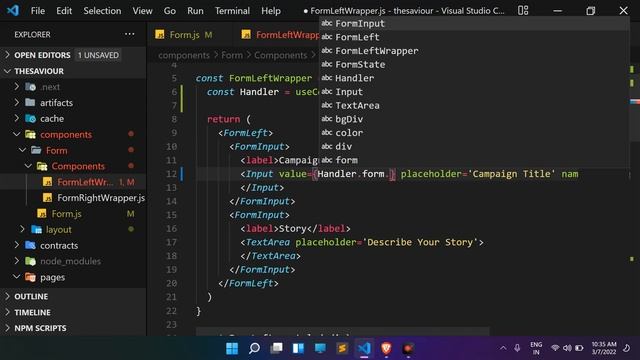
Task: Switch to the VS Code taskbar icon
Action: pyautogui.click(x=364, y=348)
